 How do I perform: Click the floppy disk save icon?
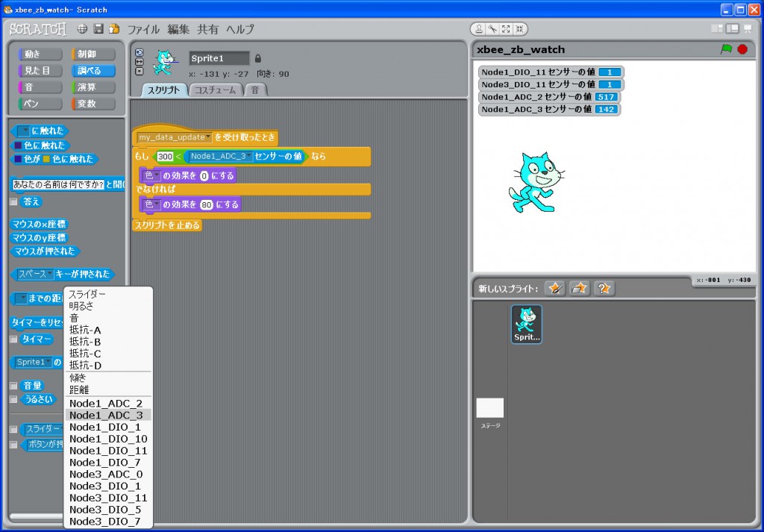point(98,29)
